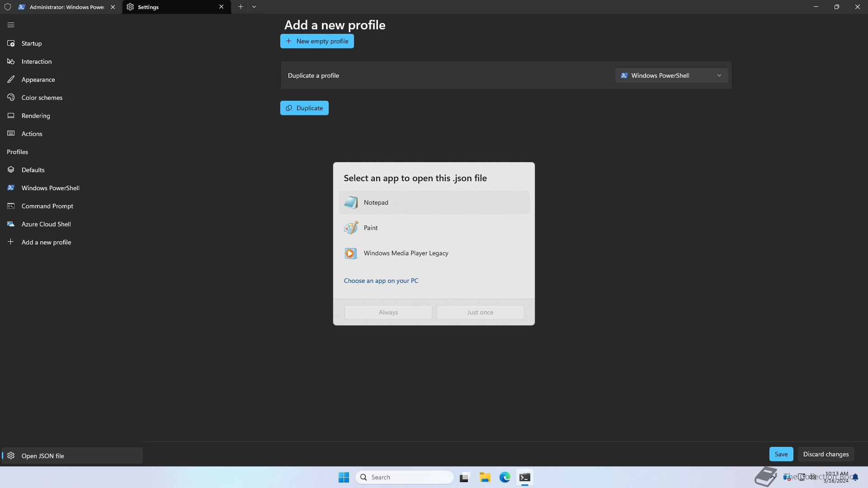Click the gear icon beside Open JSON file
The width and height of the screenshot is (868, 488).
11,455
